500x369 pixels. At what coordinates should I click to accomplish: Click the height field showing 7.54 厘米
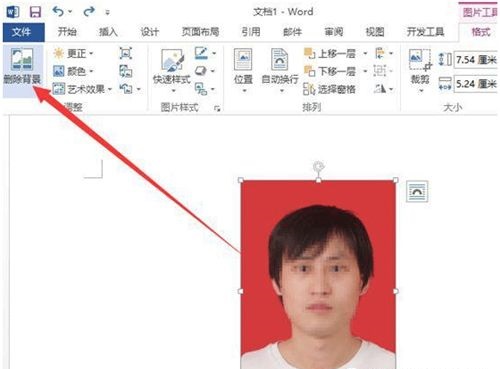coord(476,60)
